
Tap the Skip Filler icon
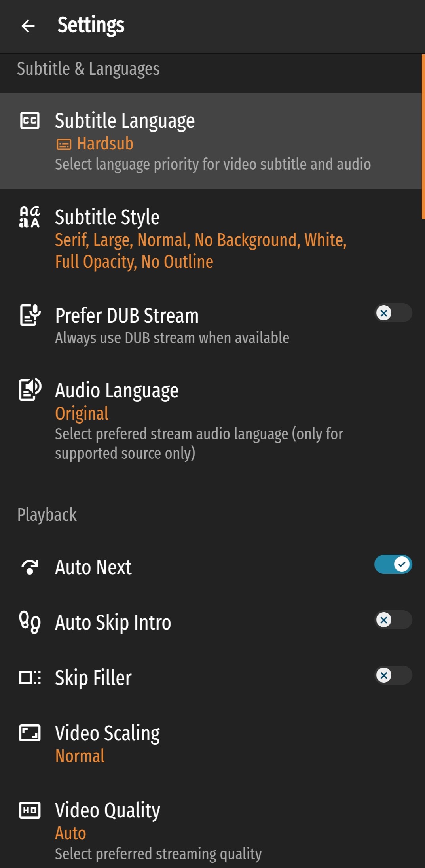(30, 677)
